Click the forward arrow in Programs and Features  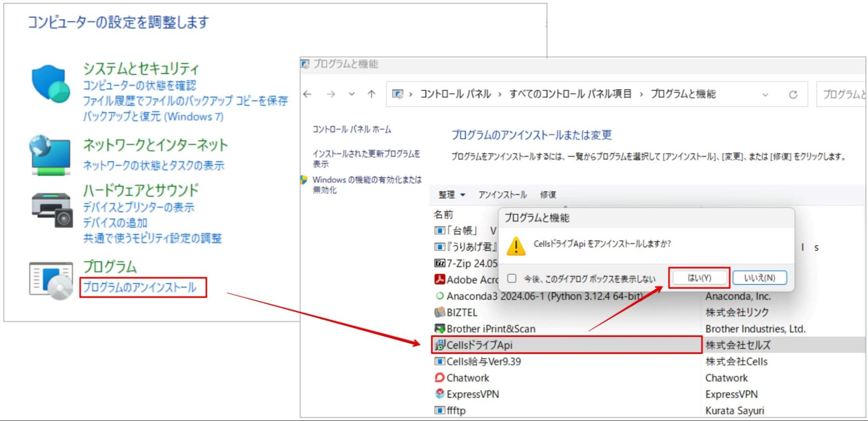coord(331,94)
